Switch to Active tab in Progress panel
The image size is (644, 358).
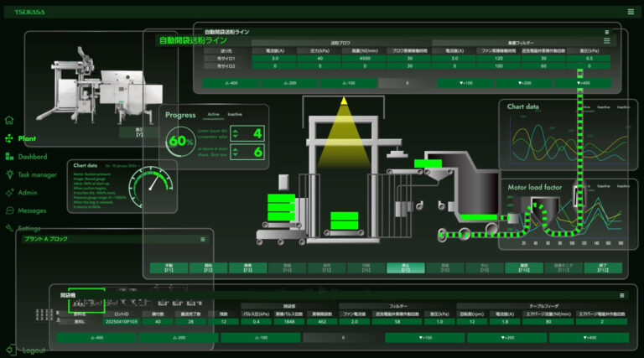click(x=214, y=114)
